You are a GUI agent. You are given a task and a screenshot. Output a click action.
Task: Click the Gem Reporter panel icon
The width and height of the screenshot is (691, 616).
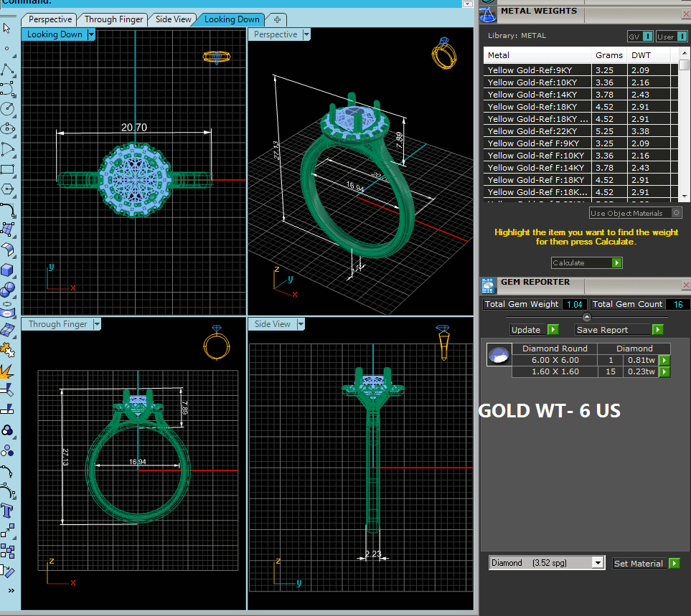click(488, 285)
